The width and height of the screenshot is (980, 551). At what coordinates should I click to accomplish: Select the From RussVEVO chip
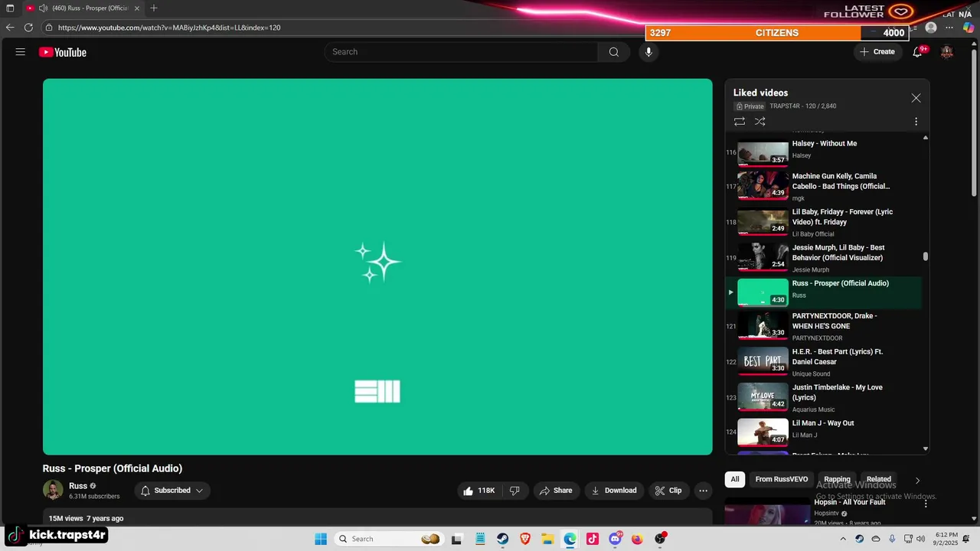[782, 479]
